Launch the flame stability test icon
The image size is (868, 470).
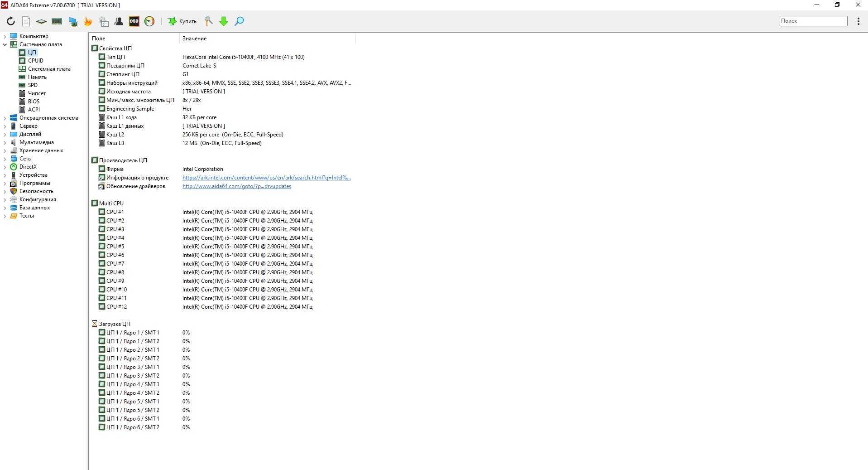88,21
